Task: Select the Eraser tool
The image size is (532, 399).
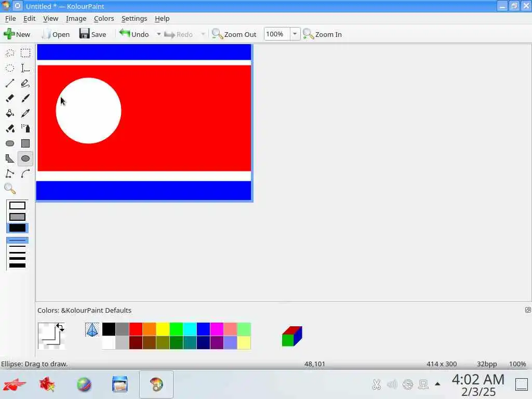Action: [x=10, y=98]
